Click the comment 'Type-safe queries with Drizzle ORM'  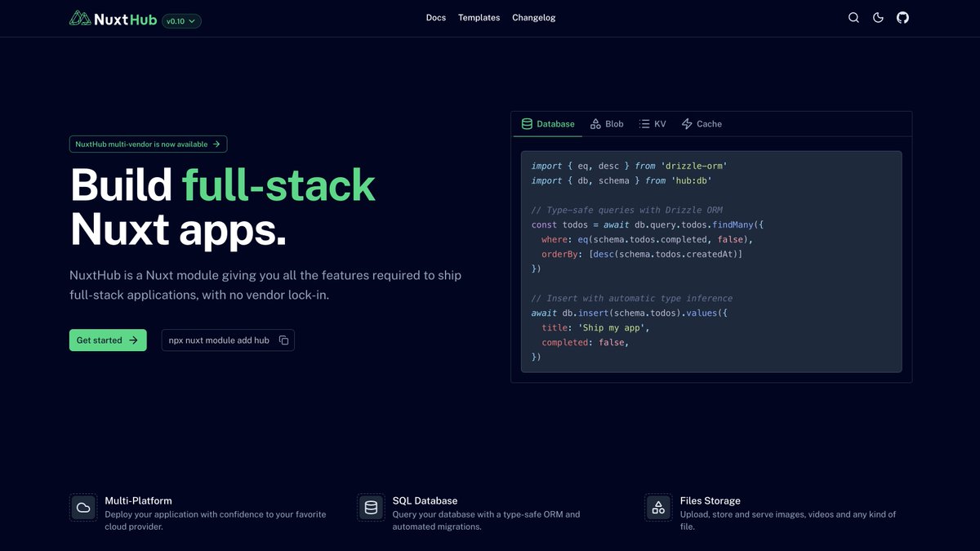(626, 210)
